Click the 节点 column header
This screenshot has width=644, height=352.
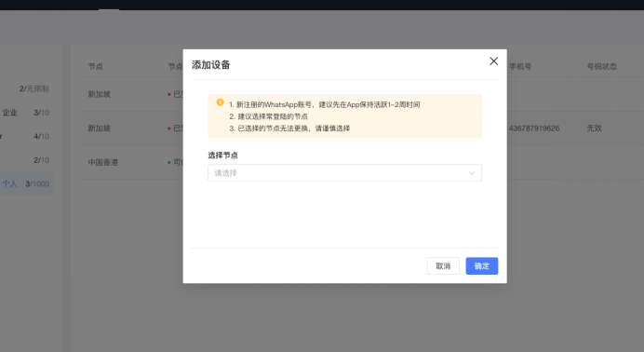click(x=95, y=66)
